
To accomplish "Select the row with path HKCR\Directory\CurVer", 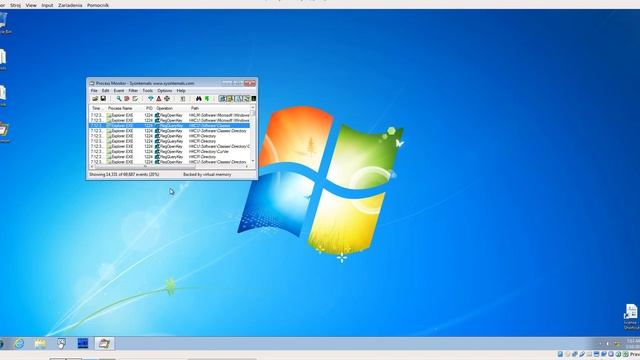I will [169, 151].
